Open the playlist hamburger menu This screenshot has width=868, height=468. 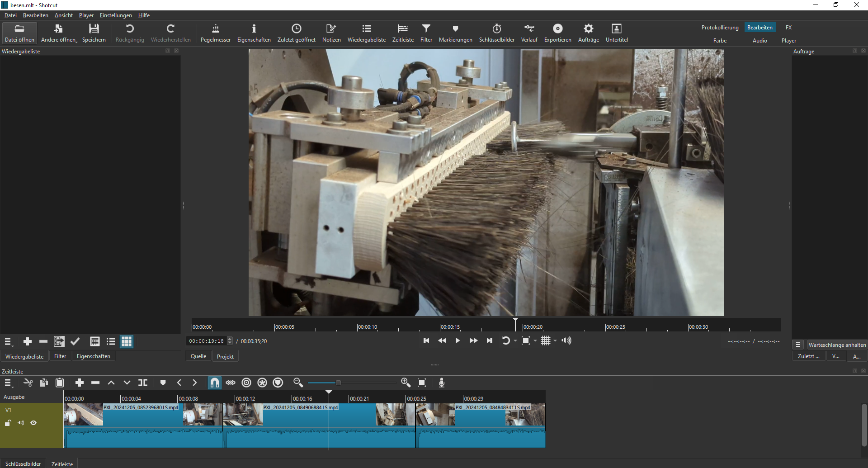tap(8, 342)
